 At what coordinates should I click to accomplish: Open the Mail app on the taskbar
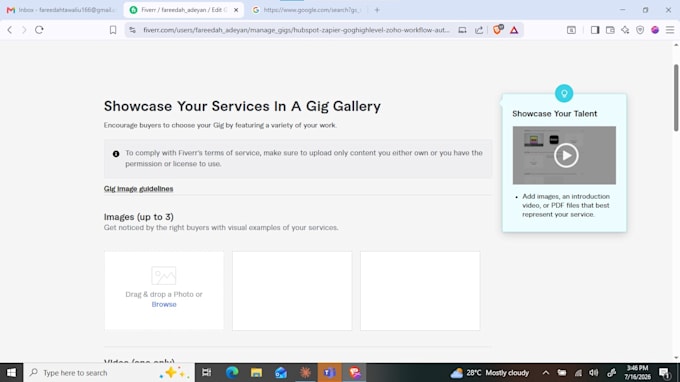[x=281, y=372]
